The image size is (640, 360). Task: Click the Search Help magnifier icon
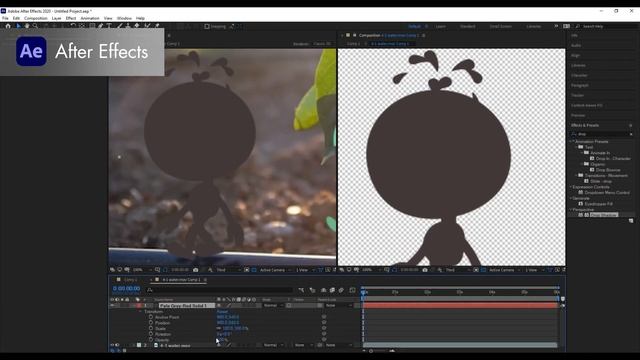click(x=578, y=26)
